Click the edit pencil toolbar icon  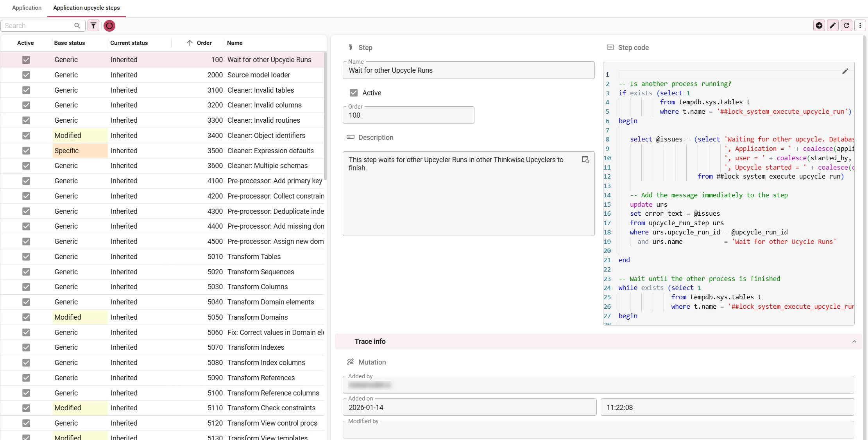coord(832,26)
